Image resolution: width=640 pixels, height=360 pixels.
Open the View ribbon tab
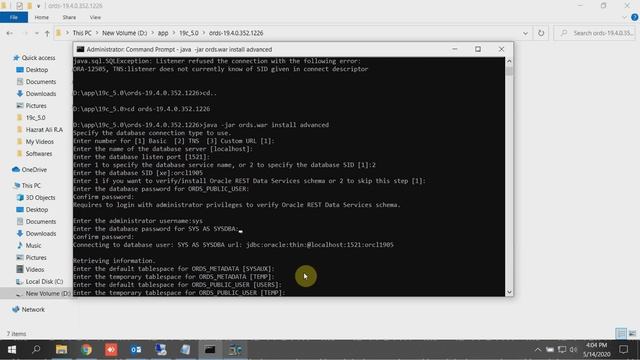tap(95, 18)
